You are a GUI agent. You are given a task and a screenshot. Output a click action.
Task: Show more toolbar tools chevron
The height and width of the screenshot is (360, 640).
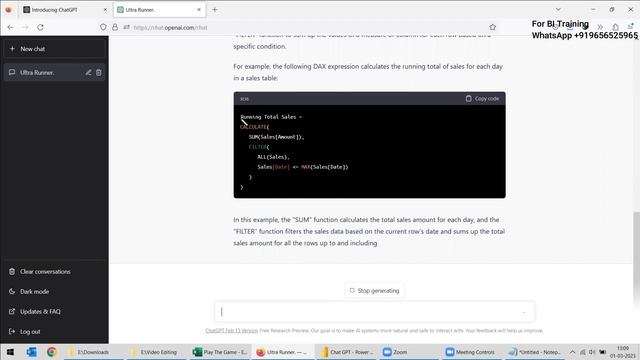click(600, 27)
